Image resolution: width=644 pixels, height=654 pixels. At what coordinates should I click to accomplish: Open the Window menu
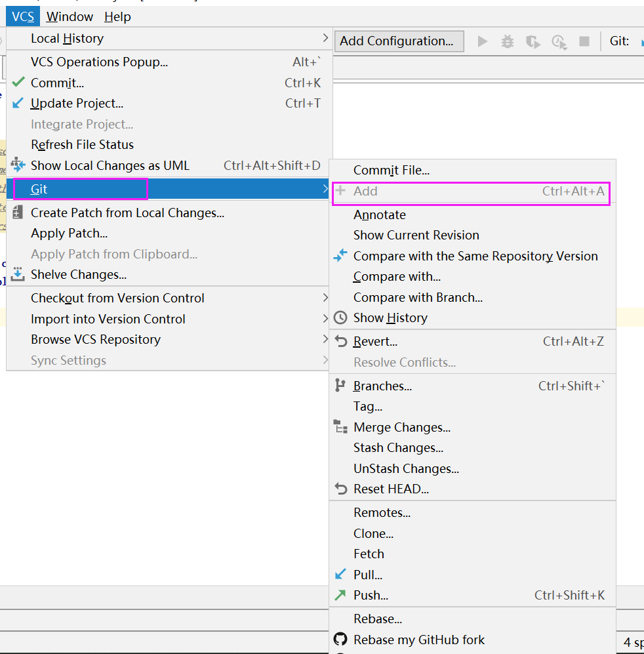69,16
